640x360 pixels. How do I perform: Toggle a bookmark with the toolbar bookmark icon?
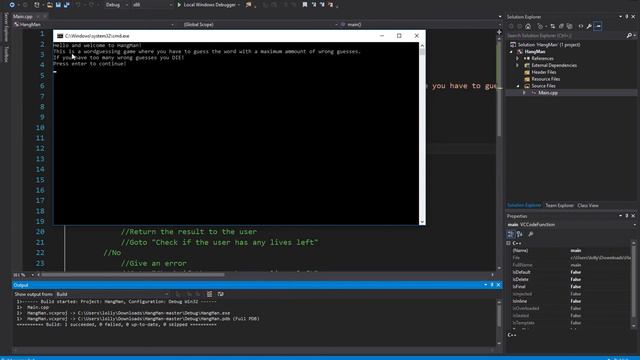click(x=304, y=5)
